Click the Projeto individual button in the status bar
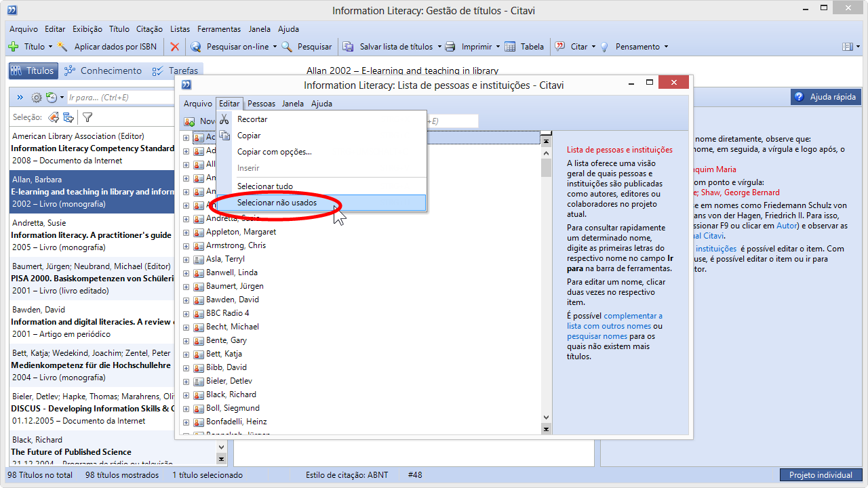Image resolution: width=868 pixels, height=488 pixels. pos(821,475)
